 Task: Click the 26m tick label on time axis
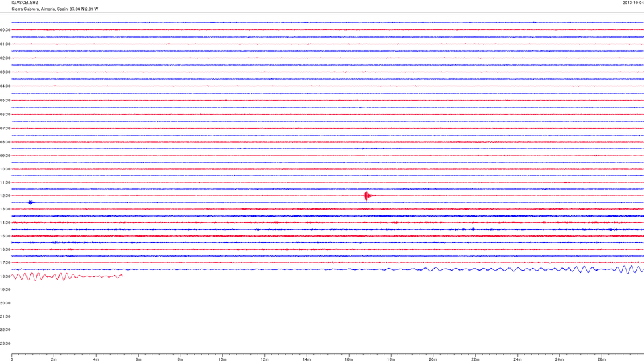coord(559,359)
